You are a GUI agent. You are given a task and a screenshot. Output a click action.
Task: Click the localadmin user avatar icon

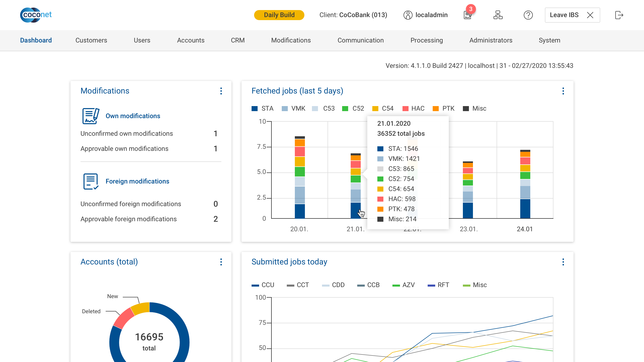[408, 15]
